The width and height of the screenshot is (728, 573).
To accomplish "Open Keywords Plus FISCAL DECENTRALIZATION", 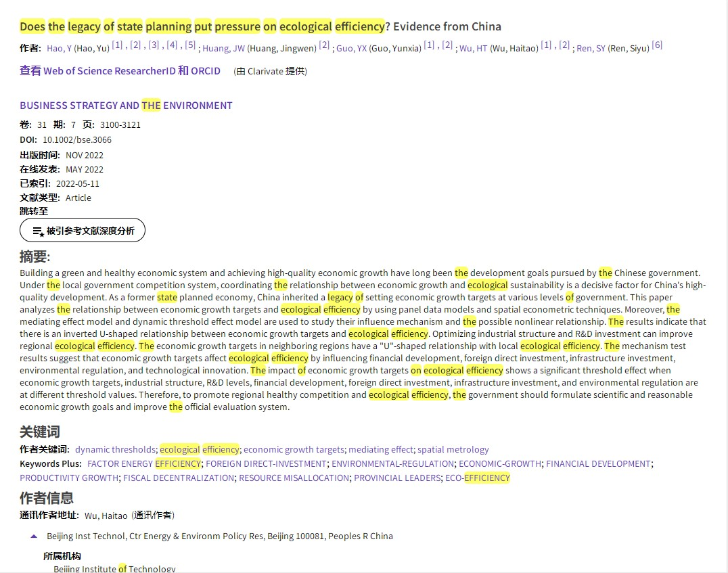I will click(179, 478).
